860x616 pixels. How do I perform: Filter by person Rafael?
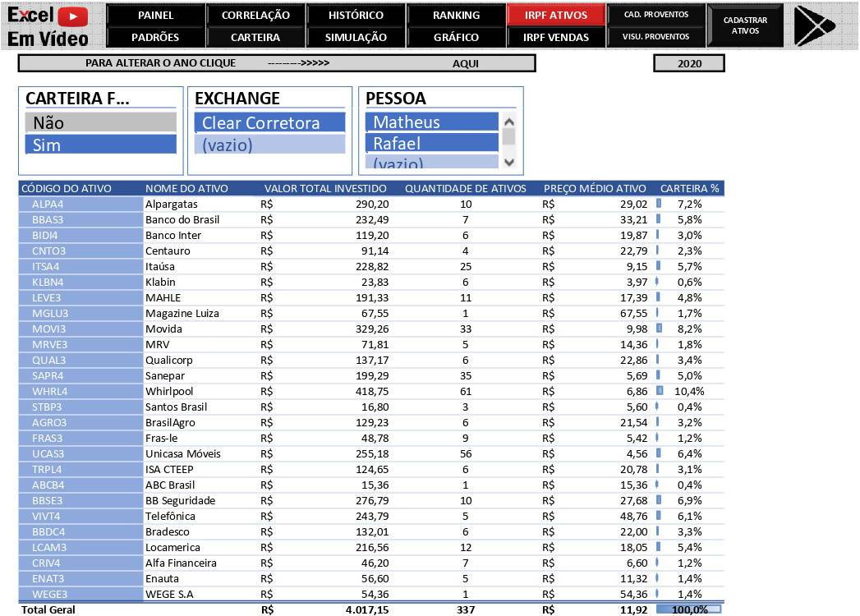click(x=431, y=143)
